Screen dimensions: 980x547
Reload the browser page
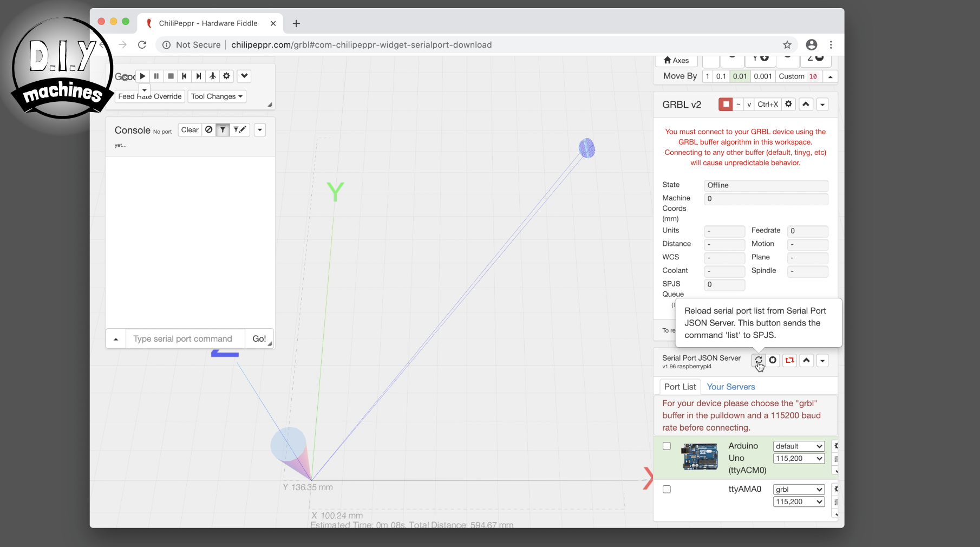click(142, 45)
